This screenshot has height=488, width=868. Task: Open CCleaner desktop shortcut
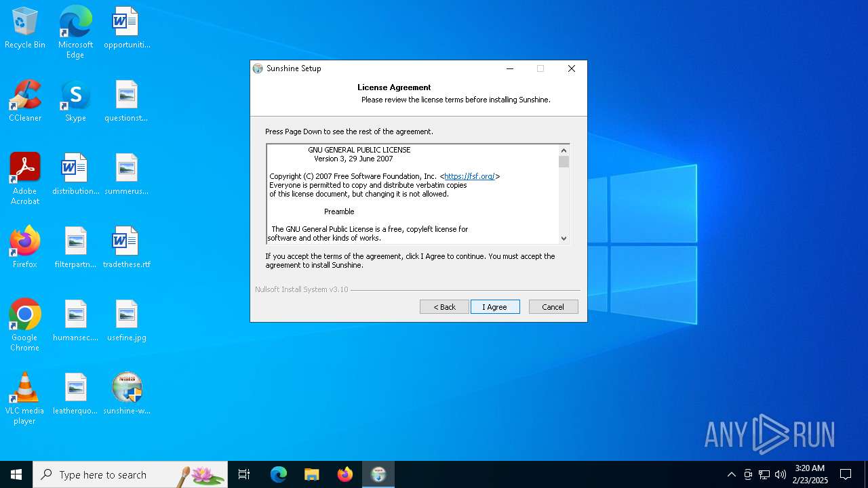25,101
